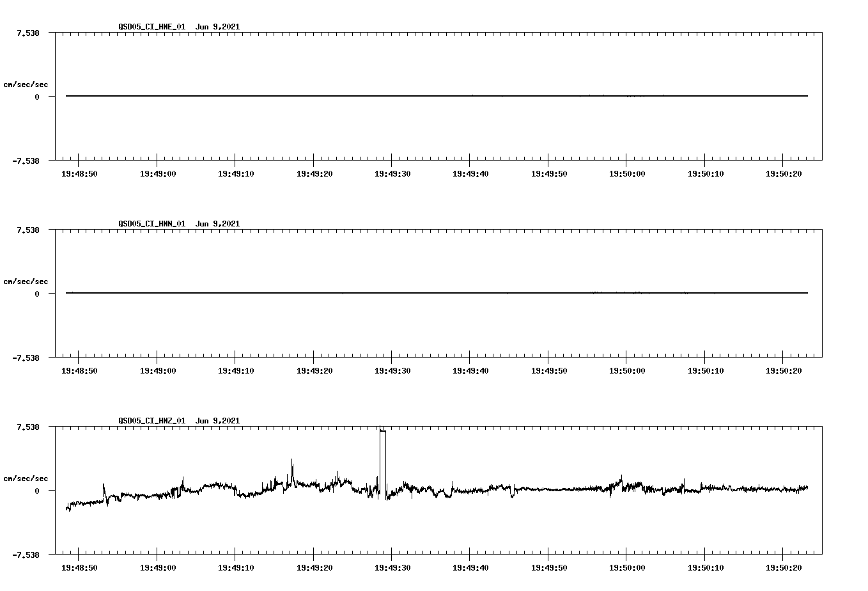Pick the 19:48:50 time label under HNZ plot

click(x=79, y=568)
